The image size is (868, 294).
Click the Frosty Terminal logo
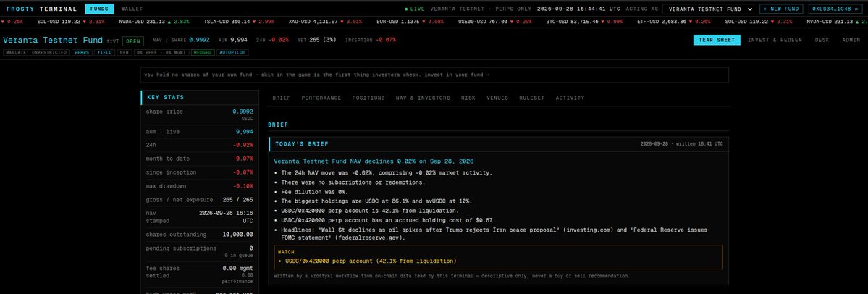point(42,9)
